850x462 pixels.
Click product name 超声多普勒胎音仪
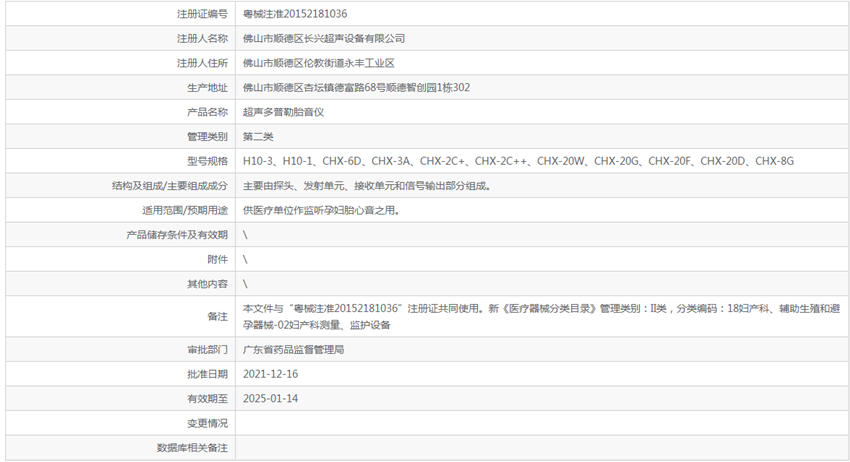[x=283, y=112]
